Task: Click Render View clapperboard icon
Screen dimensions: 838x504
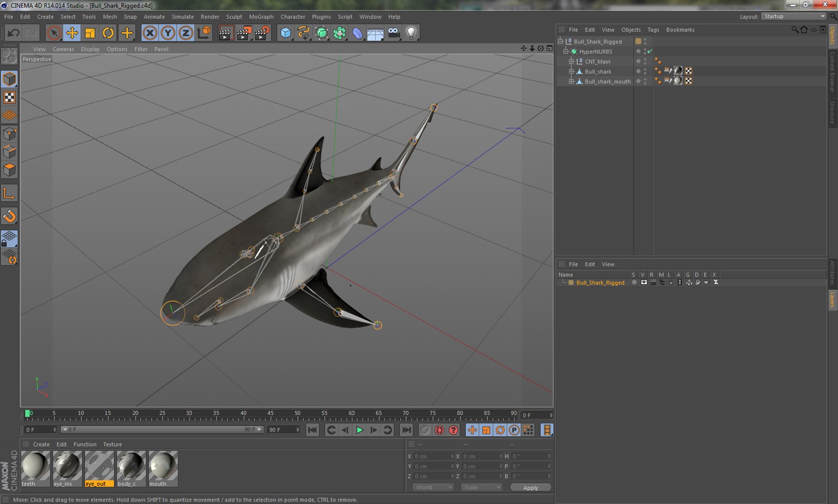Action: pyautogui.click(x=226, y=33)
